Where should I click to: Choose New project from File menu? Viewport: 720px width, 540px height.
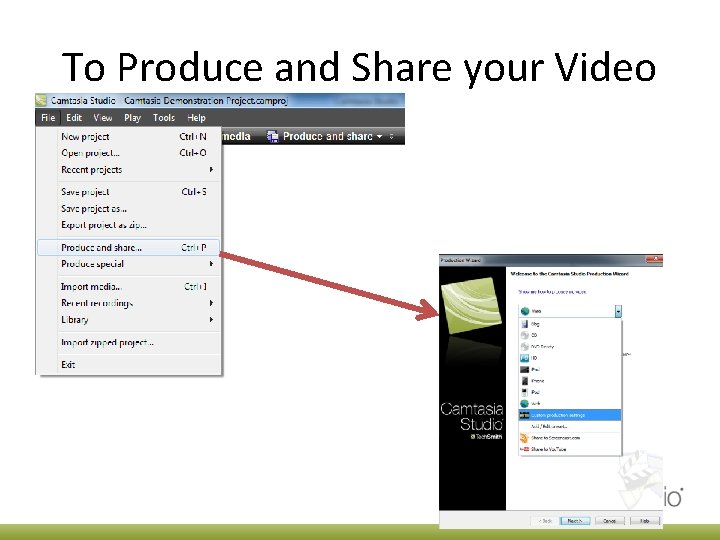click(129, 136)
